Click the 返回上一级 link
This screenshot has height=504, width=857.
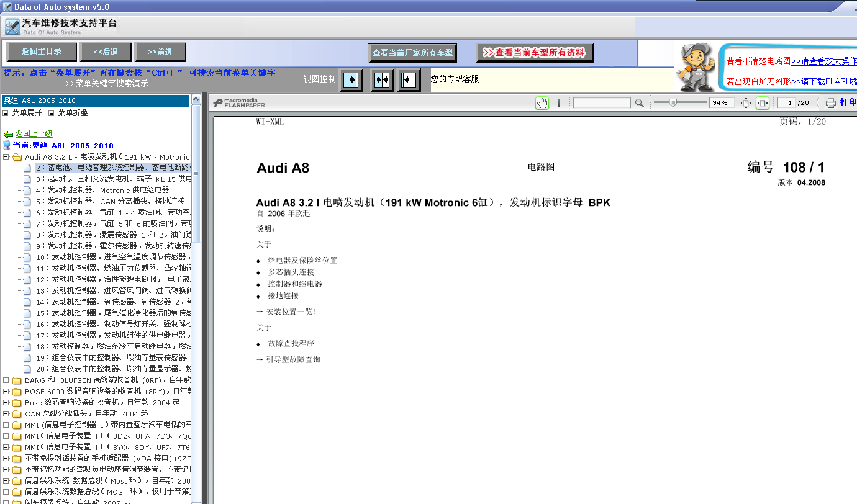coord(34,133)
